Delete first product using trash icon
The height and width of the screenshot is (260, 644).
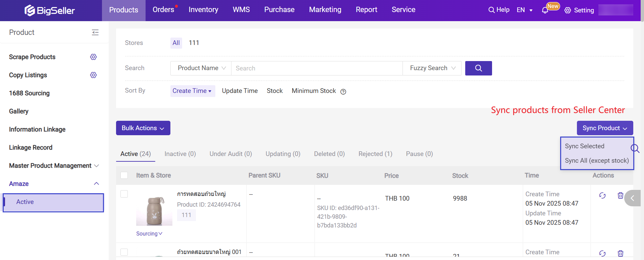(x=621, y=196)
